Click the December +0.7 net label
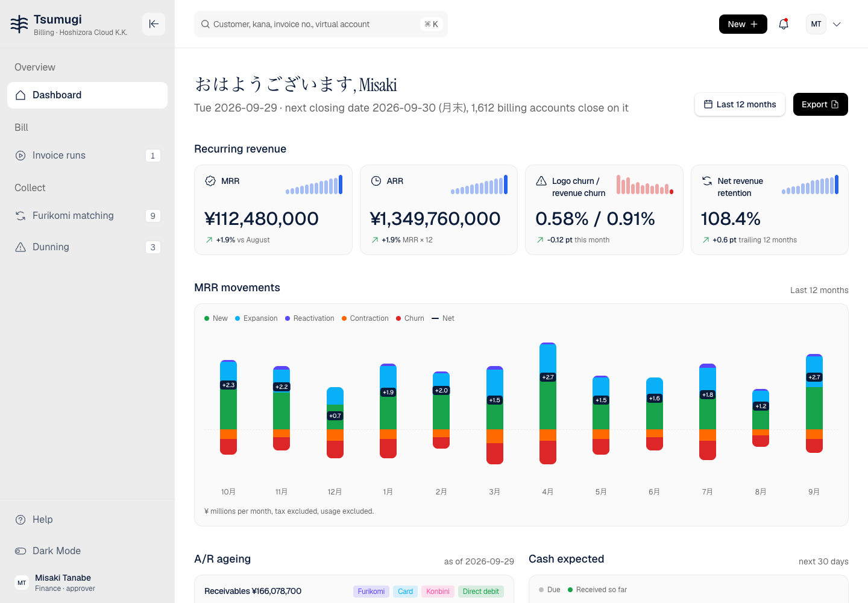Image resolution: width=868 pixels, height=603 pixels. click(x=335, y=416)
